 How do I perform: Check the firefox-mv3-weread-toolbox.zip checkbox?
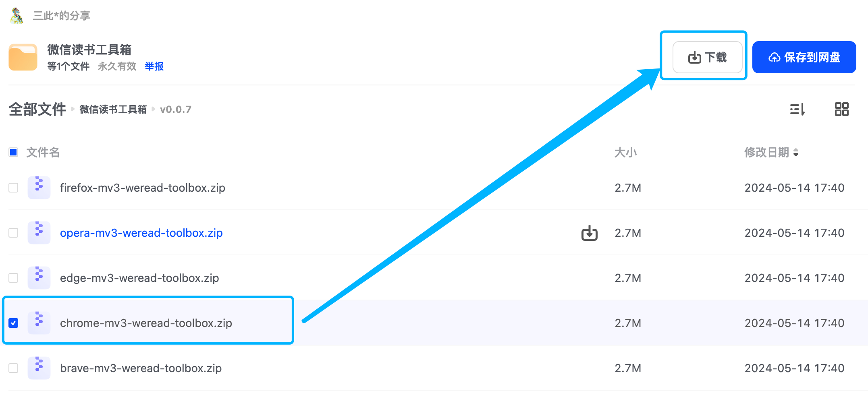13,188
